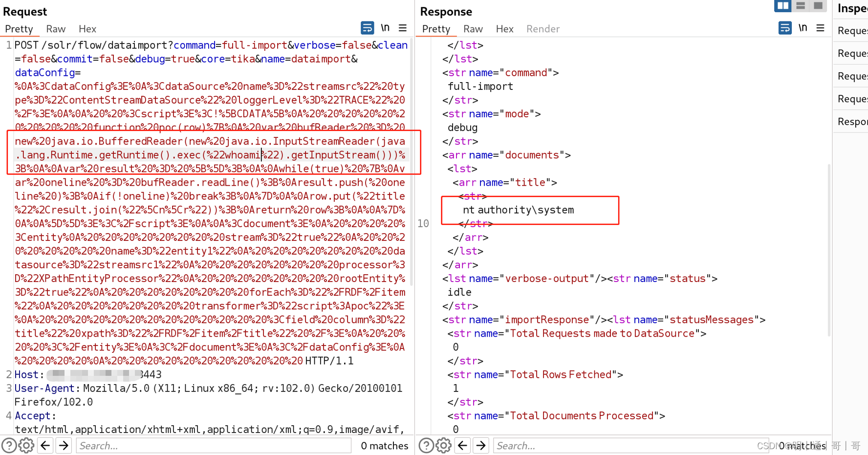Toggle word wrap in Request pane

point(367,28)
